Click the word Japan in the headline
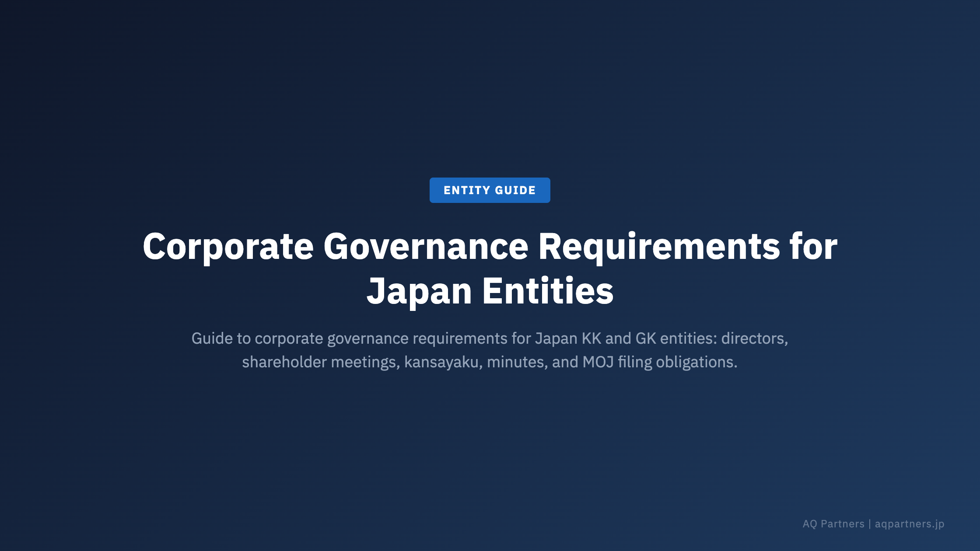Viewport: 980px width, 551px height. point(419,292)
